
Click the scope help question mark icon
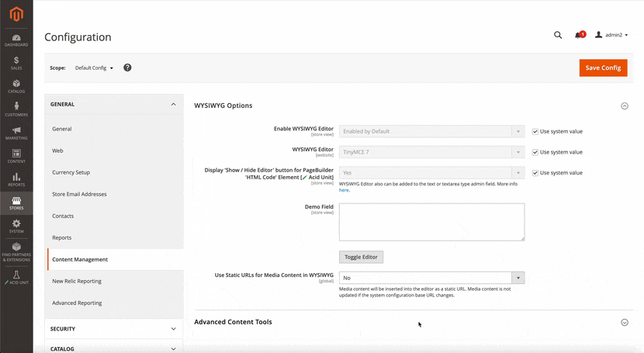tap(127, 67)
